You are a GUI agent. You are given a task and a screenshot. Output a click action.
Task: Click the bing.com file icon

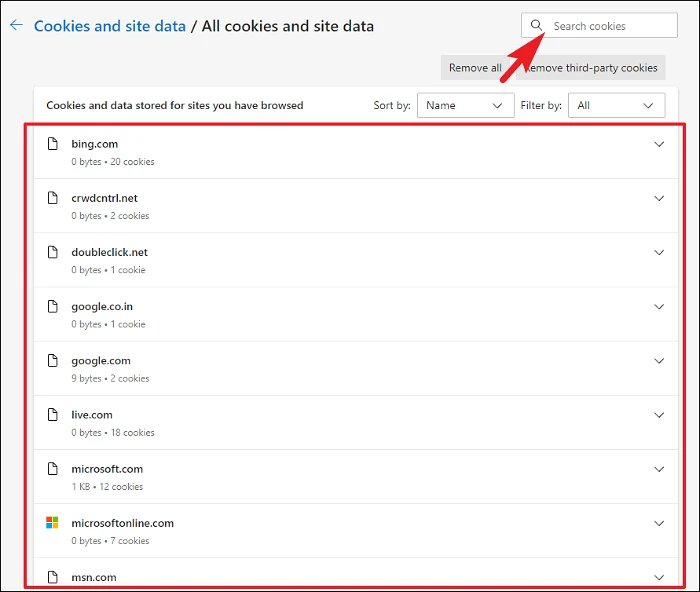click(x=53, y=144)
